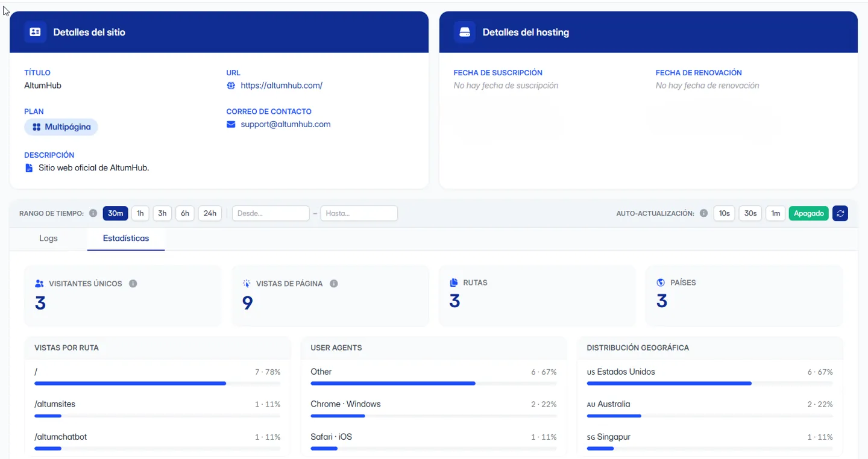Click the Desde date input field
This screenshot has width=868, height=459.
point(271,213)
